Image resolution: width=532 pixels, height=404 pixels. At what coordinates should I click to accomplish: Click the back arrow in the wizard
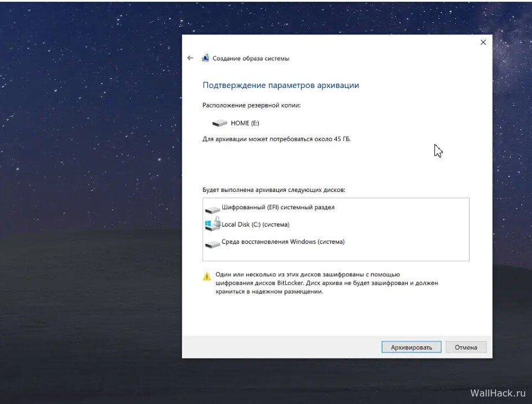tap(190, 58)
